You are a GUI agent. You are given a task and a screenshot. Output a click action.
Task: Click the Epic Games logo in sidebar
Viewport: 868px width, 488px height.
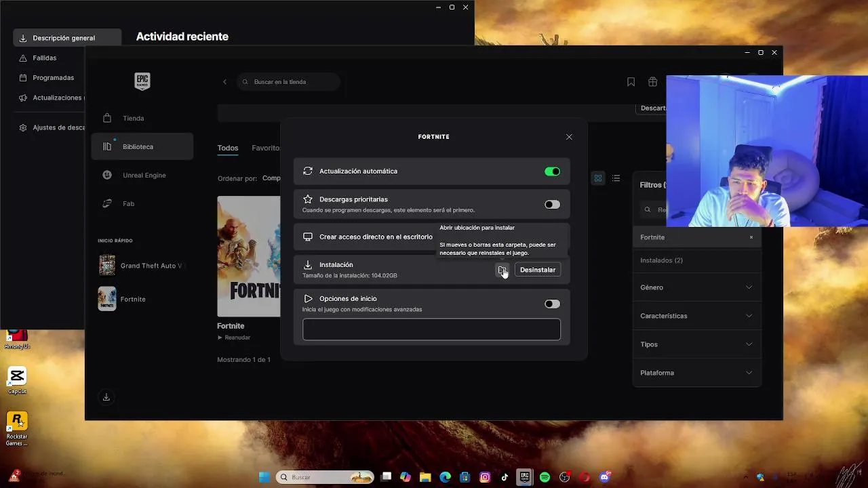click(142, 81)
